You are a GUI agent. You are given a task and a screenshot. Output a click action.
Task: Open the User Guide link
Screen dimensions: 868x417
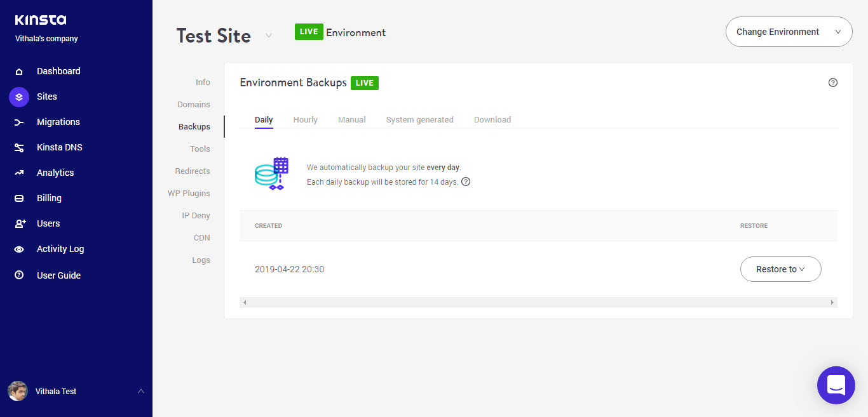58,275
